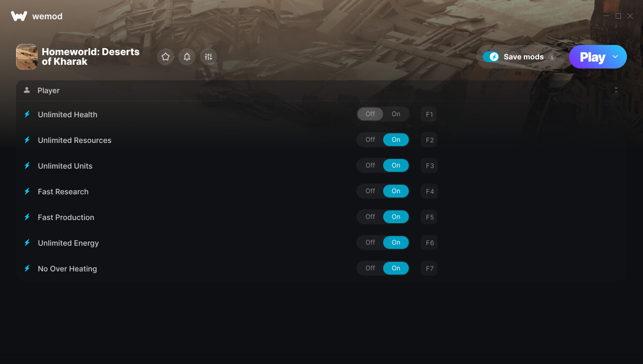Click the Player category person icon
This screenshot has width=643, height=364.
27,90
